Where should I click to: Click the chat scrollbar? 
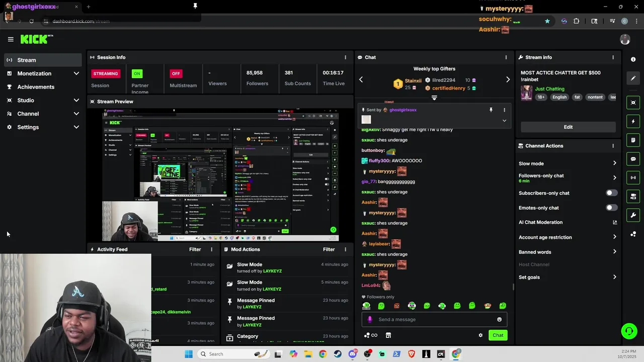tap(513, 287)
